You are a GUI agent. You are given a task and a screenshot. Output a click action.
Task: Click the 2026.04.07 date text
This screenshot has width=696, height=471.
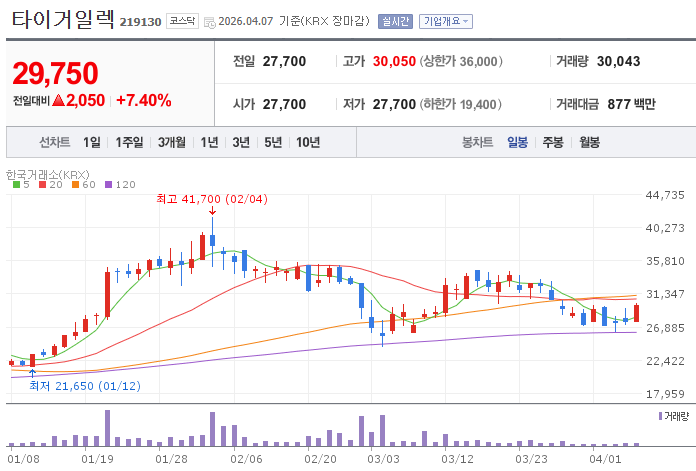[x=245, y=21]
